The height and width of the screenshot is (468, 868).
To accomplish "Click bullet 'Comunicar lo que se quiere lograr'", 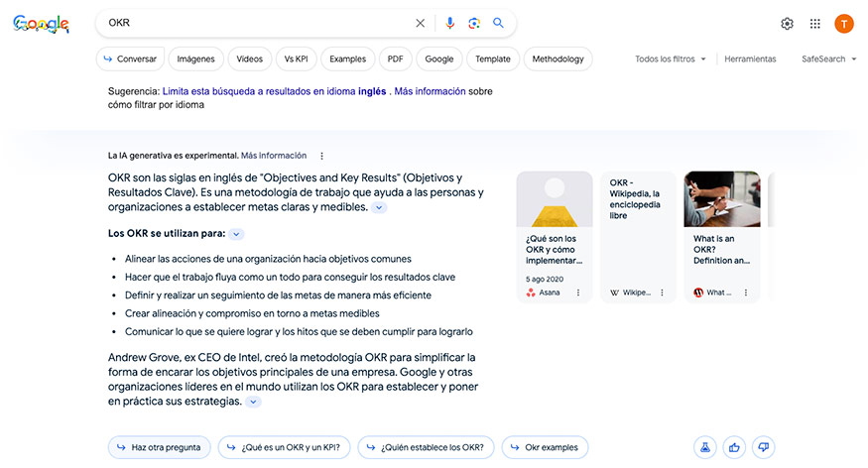I will coord(299,332).
